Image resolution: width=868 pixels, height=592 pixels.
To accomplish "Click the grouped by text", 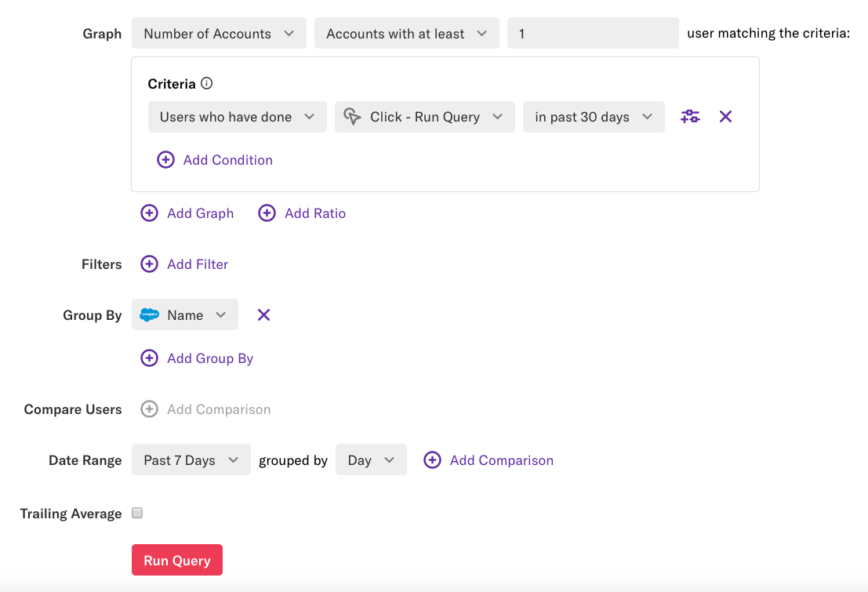I will coord(292,460).
